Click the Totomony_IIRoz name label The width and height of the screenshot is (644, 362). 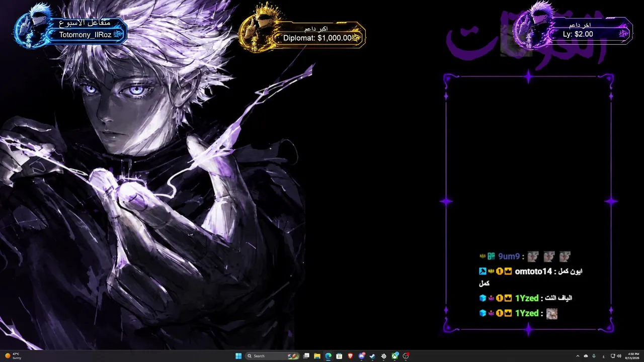pyautogui.click(x=85, y=35)
